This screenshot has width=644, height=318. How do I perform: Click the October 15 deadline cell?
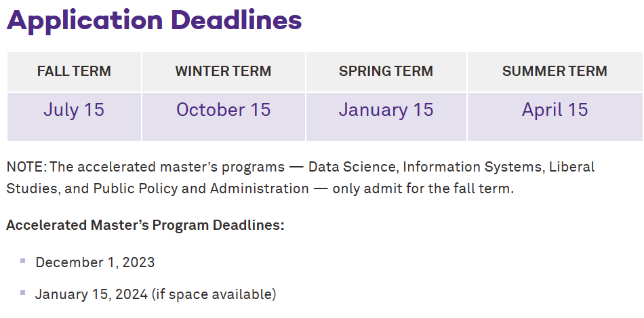(224, 117)
